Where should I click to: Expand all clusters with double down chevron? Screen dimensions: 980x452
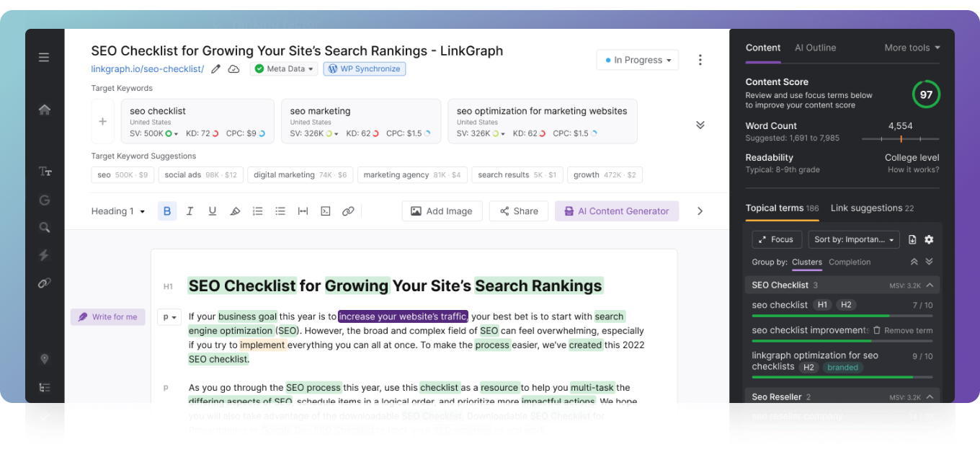(x=929, y=262)
